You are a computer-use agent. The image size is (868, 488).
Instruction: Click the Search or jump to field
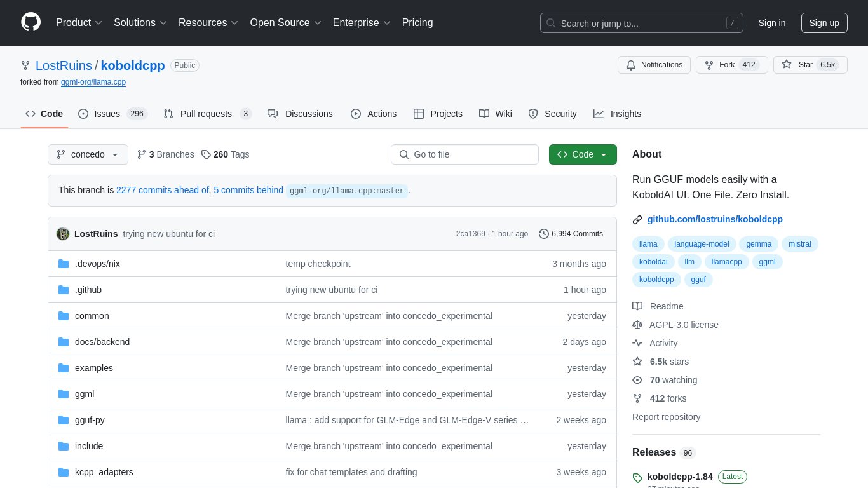(642, 24)
